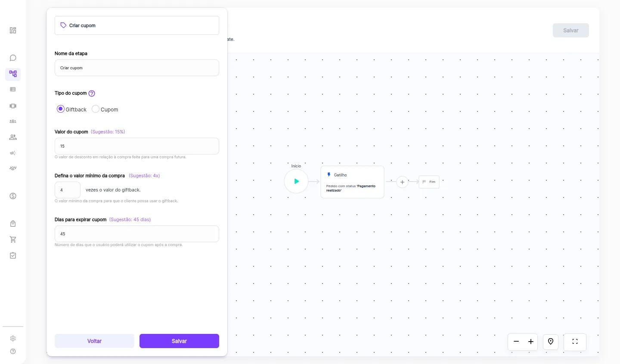Open the dollar coin icon in sidebar
This screenshot has height=364, width=620.
tap(13, 196)
